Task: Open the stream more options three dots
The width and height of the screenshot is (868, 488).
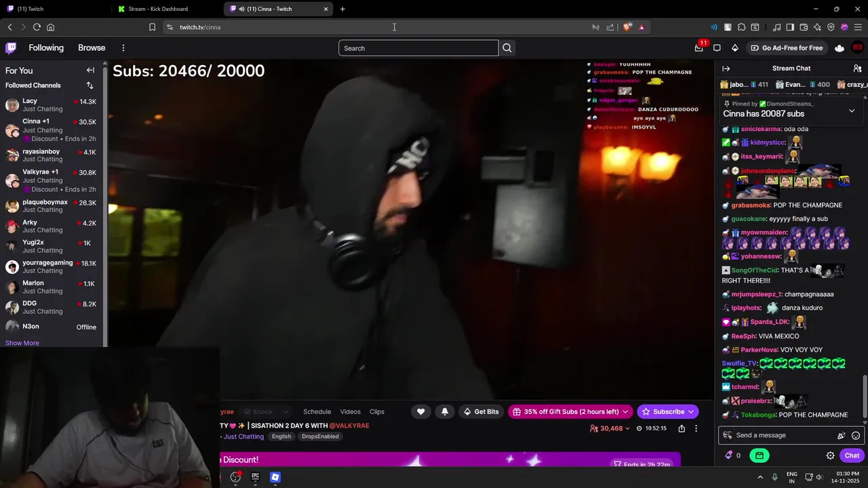Action: (696, 428)
